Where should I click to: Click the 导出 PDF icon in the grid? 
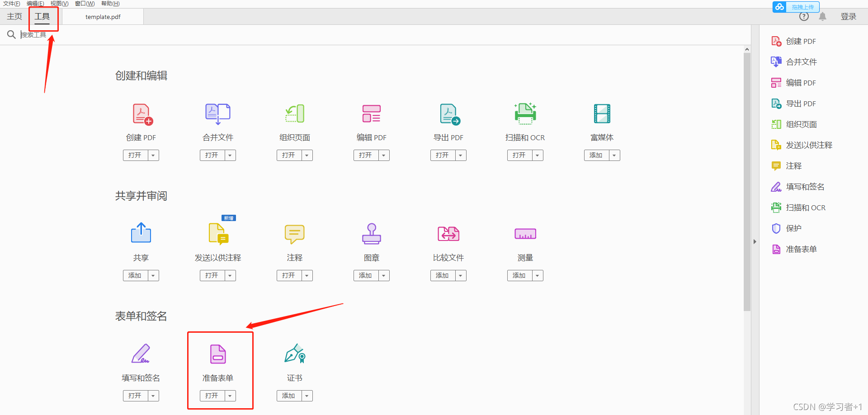[x=450, y=114]
